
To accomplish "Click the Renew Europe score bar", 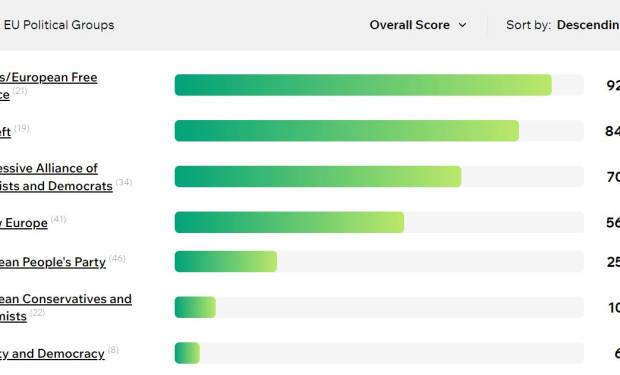I will tap(379, 222).
